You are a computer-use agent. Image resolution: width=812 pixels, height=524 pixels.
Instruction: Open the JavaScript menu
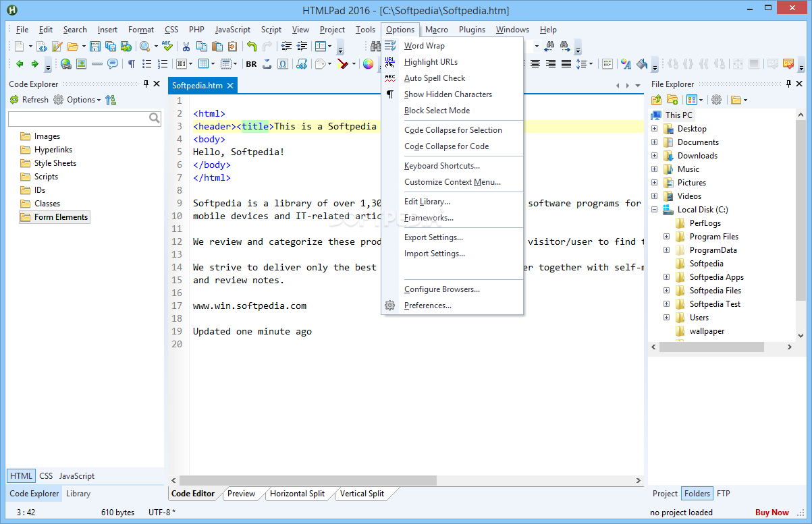click(233, 30)
